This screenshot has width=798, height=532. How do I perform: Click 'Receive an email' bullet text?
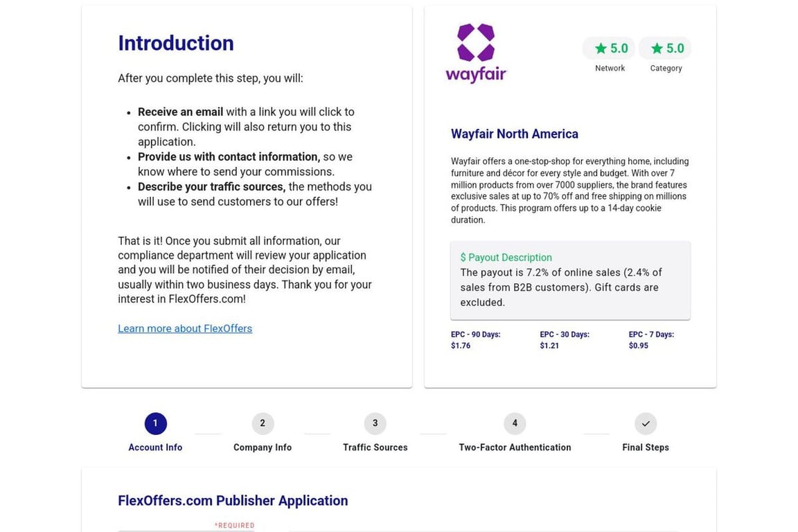pos(247,127)
